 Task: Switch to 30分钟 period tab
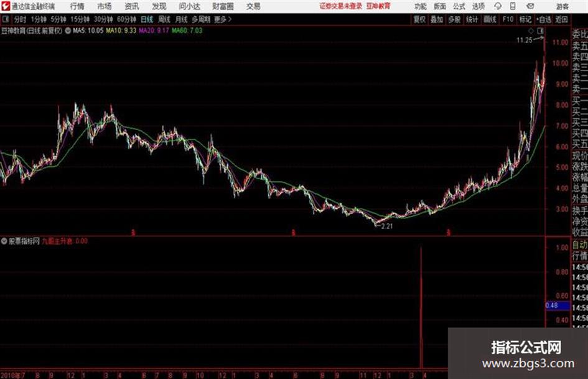pos(103,19)
